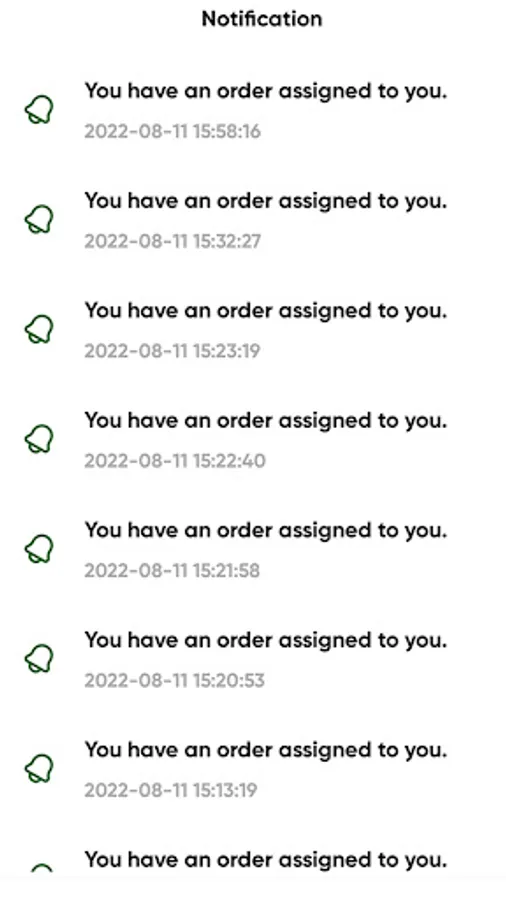Click bell icon beside 15:58:16 notification

point(39,110)
